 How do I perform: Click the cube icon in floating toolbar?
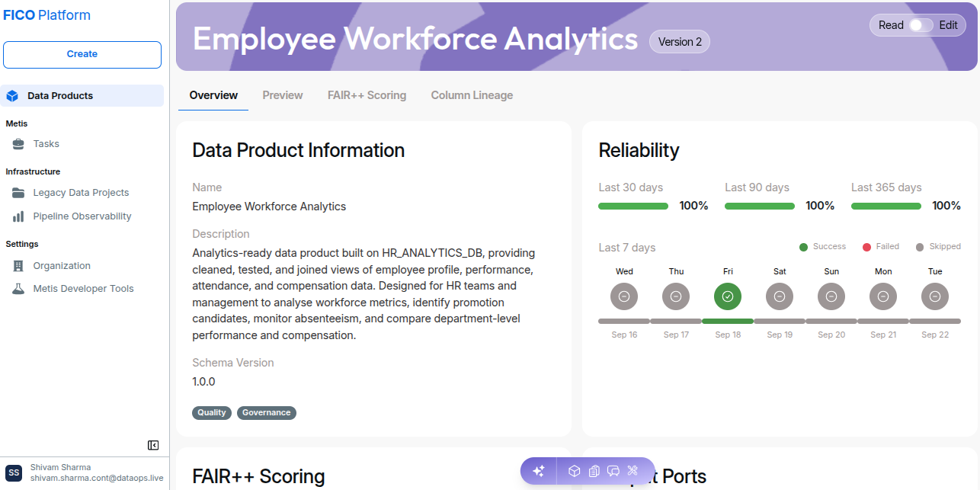(x=575, y=471)
